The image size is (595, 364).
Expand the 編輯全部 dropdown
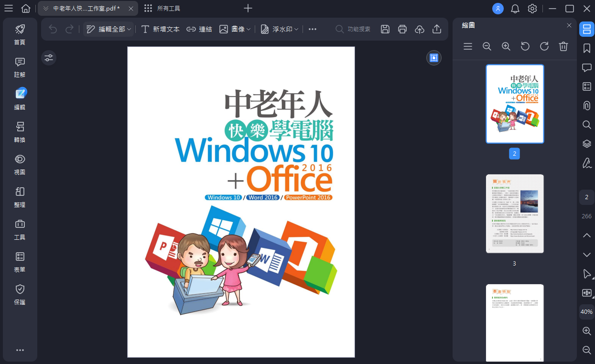click(x=129, y=29)
